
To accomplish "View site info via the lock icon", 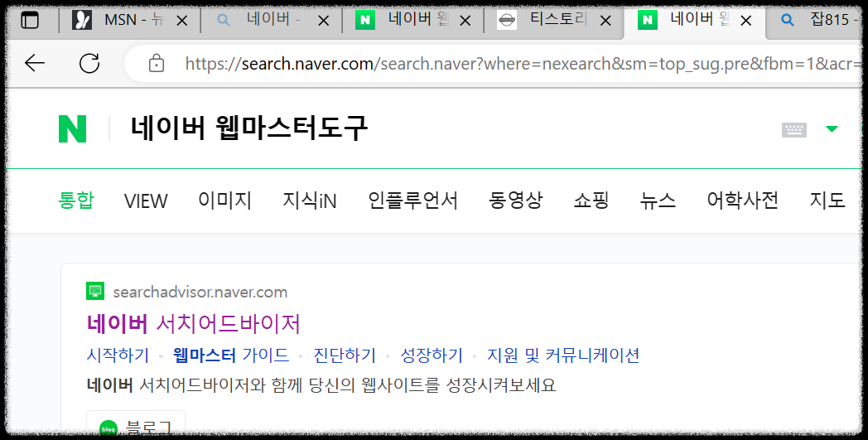I will (157, 63).
